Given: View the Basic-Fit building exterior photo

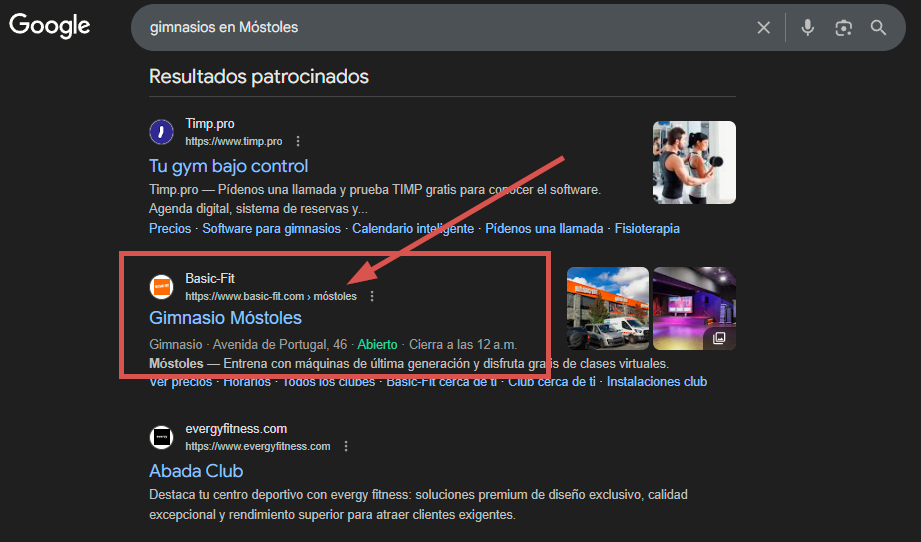Looking at the screenshot, I should click(x=608, y=309).
